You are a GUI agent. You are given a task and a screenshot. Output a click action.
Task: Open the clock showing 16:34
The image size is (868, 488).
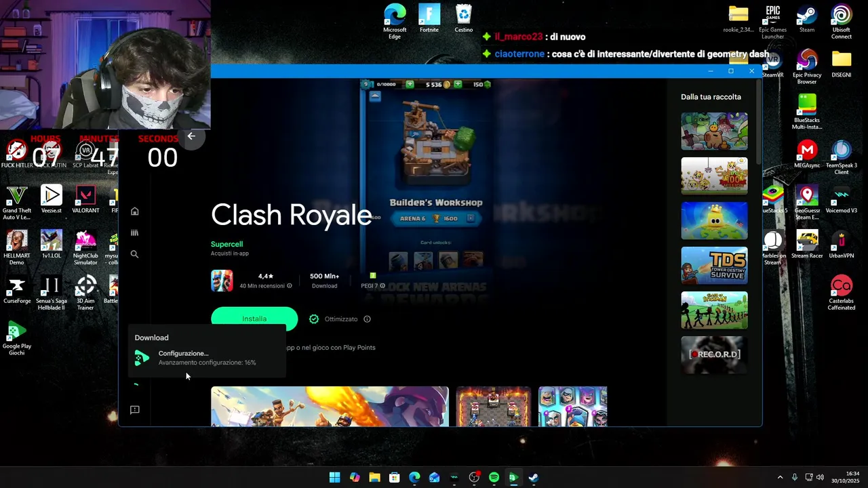847,477
